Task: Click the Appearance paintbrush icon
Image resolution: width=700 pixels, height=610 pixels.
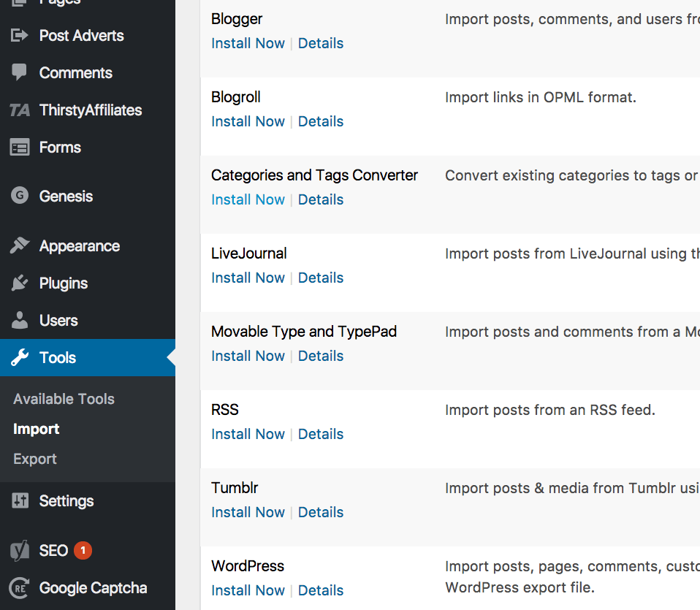Action: [20, 246]
